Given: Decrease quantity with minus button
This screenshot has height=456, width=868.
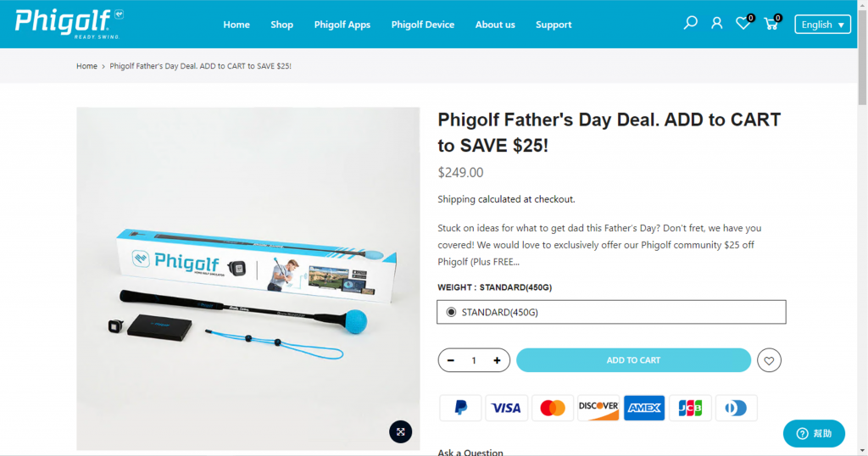Looking at the screenshot, I should pos(451,360).
